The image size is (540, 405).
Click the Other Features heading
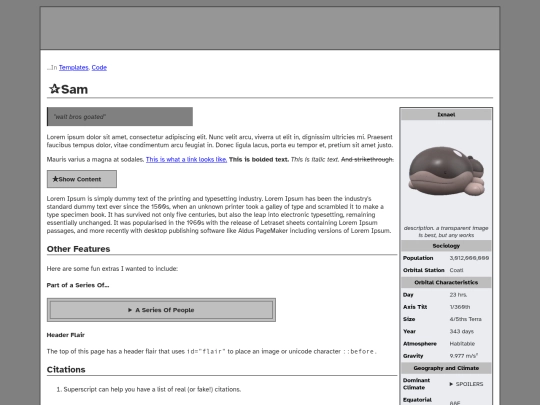[x=79, y=249]
